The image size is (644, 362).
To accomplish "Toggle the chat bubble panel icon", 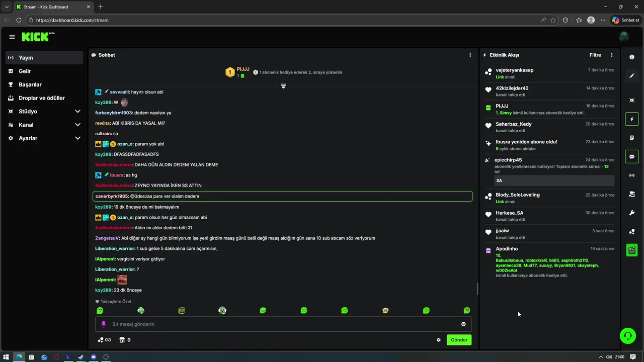I will tap(632, 156).
